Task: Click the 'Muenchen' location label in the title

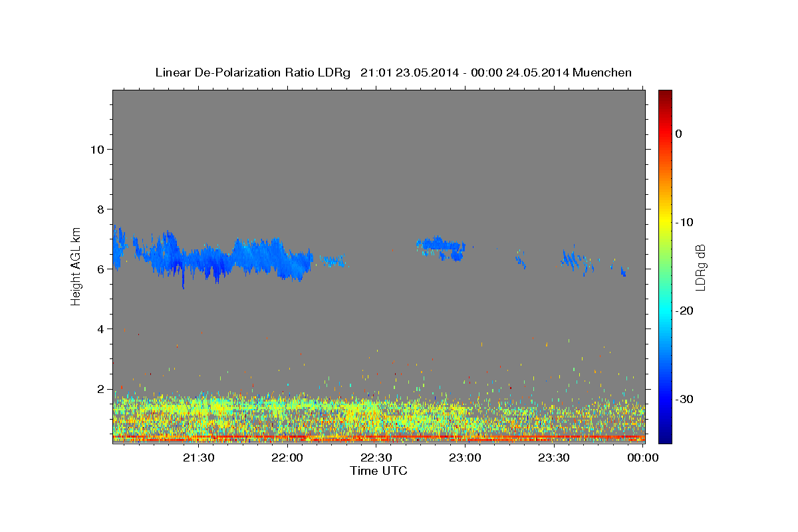Action: click(x=603, y=72)
